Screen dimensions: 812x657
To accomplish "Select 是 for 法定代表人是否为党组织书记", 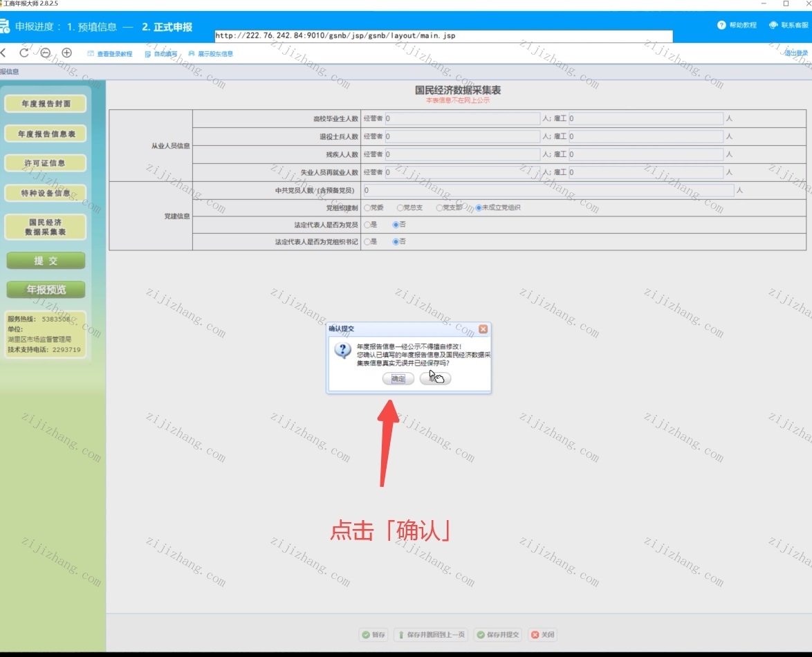I will pyautogui.click(x=367, y=242).
